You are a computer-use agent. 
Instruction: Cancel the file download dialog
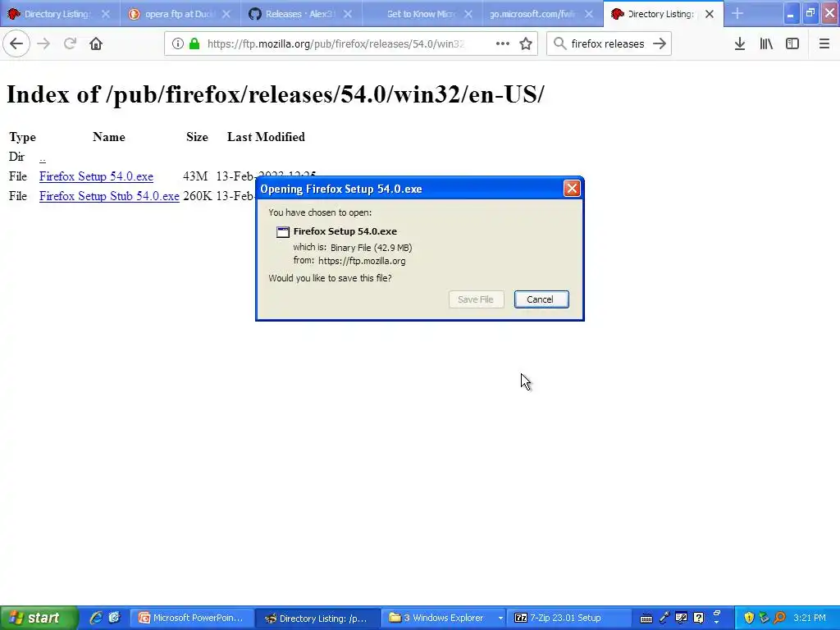tap(541, 299)
